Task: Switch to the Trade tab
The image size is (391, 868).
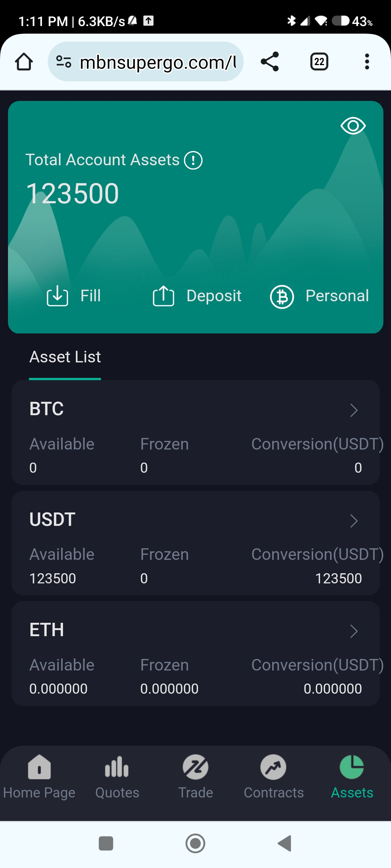Action: 195,775
